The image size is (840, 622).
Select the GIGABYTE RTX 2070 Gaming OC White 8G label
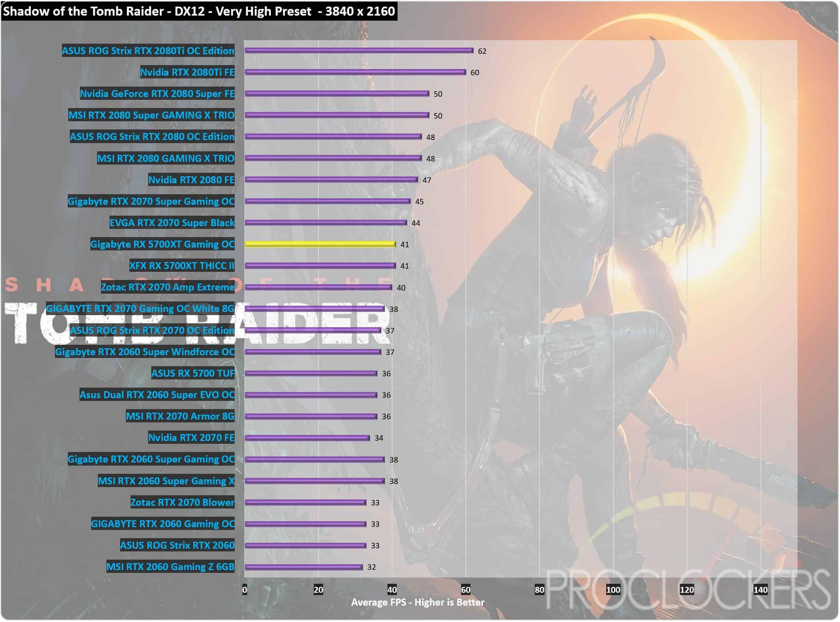coord(140,308)
